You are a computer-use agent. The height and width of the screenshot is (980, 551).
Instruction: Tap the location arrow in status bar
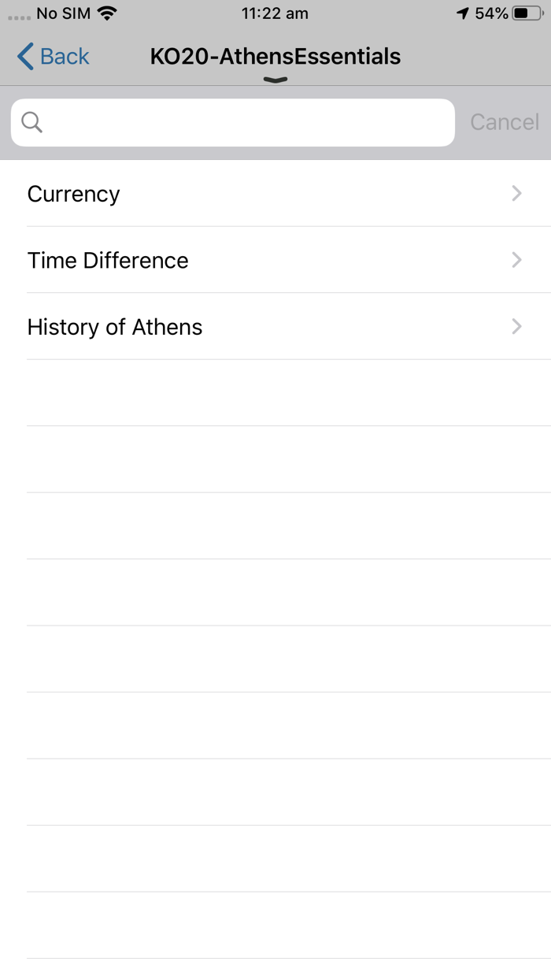463,13
